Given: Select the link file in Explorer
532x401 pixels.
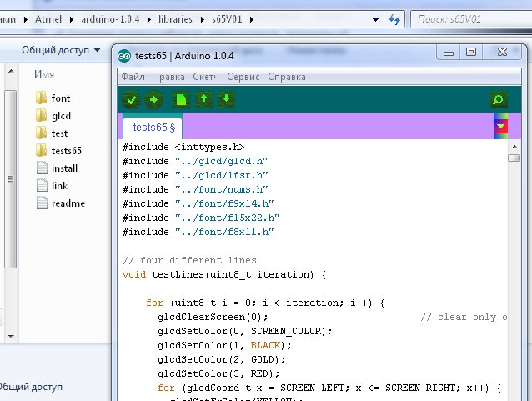Looking at the screenshot, I should (x=52, y=186).
